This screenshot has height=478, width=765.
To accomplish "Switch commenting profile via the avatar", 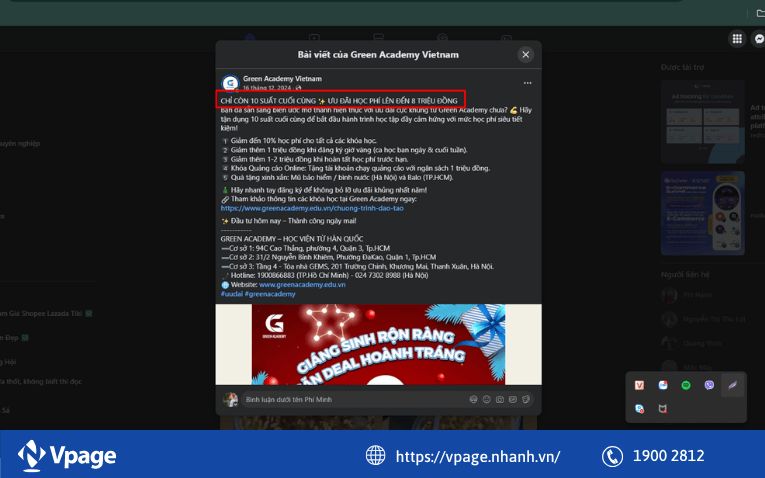I will click(x=230, y=399).
